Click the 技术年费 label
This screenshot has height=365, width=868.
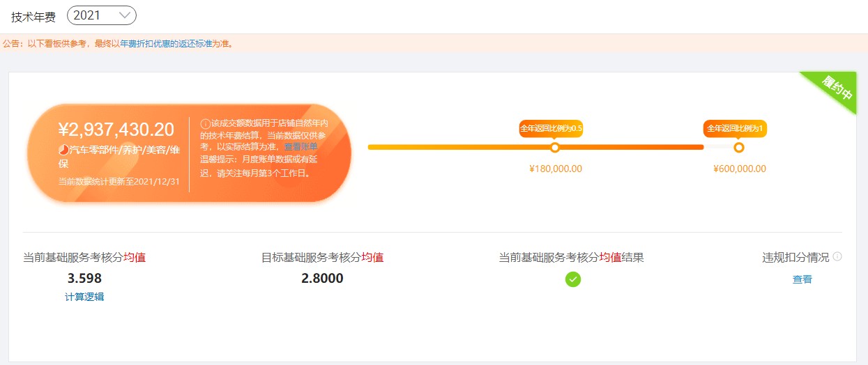coord(33,17)
